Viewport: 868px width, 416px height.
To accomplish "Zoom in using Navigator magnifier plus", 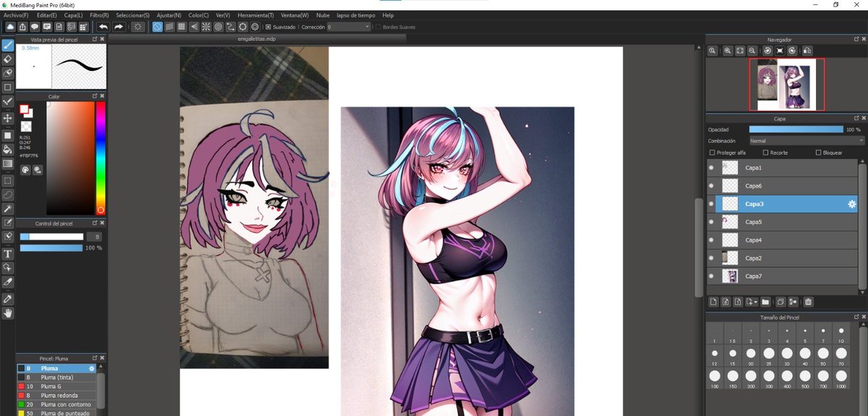I will [x=728, y=51].
